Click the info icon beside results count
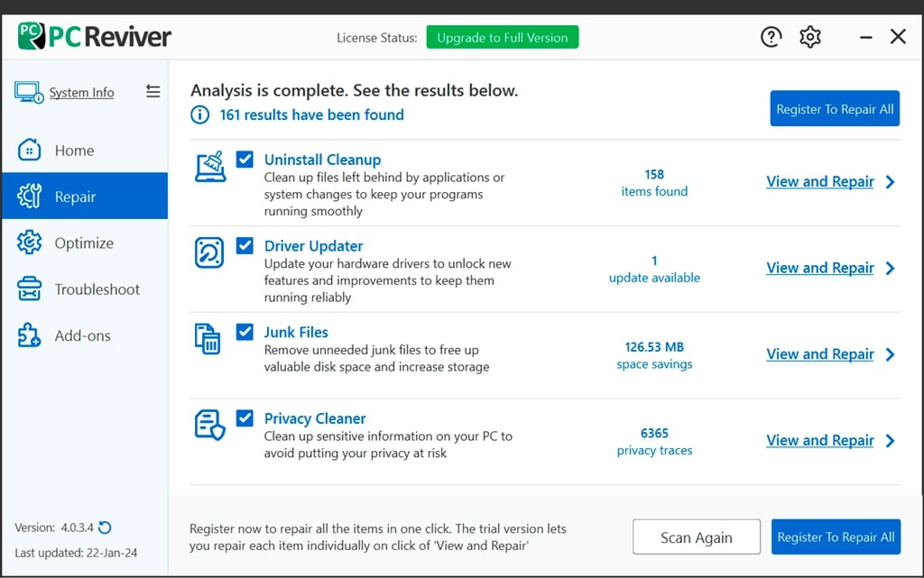Screen dimensions: 924x578 [199, 115]
